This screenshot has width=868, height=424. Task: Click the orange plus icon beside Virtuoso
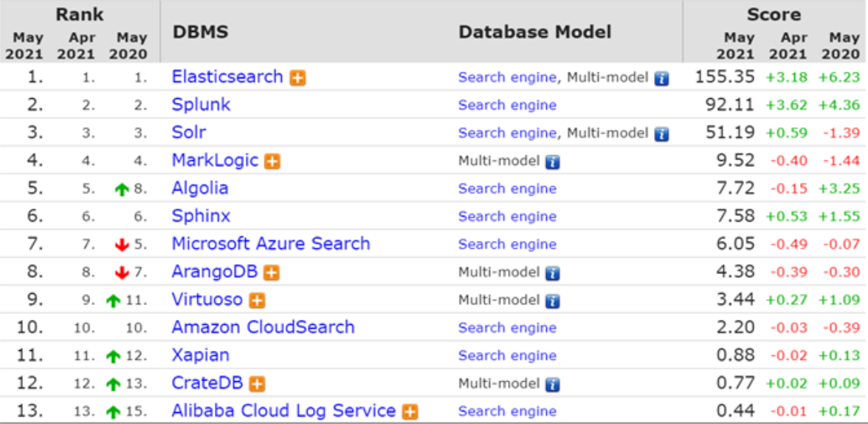[257, 301]
